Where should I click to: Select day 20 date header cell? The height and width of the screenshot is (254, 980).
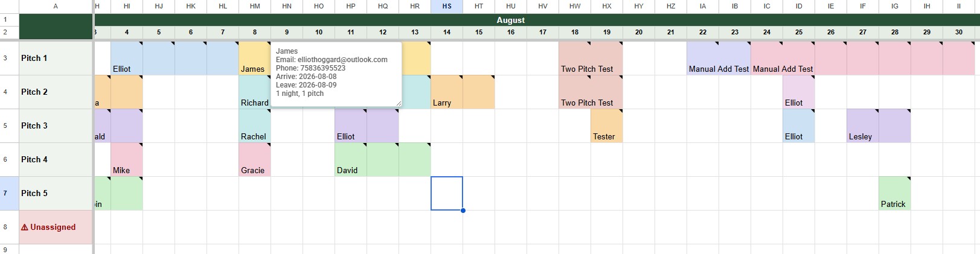(x=639, y=32)
